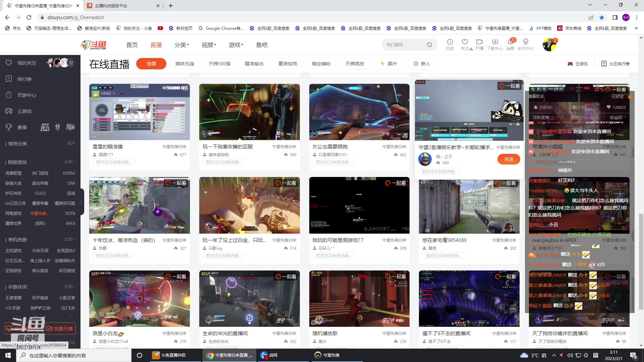Open the 浪里小白龙 stream thumbnail
The height and width of the screenshot is (362, 644).
point(140,299)
